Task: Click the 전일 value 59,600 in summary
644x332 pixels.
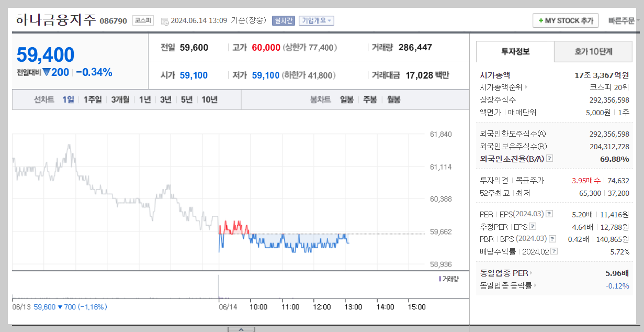Action: tap(194, 48)
